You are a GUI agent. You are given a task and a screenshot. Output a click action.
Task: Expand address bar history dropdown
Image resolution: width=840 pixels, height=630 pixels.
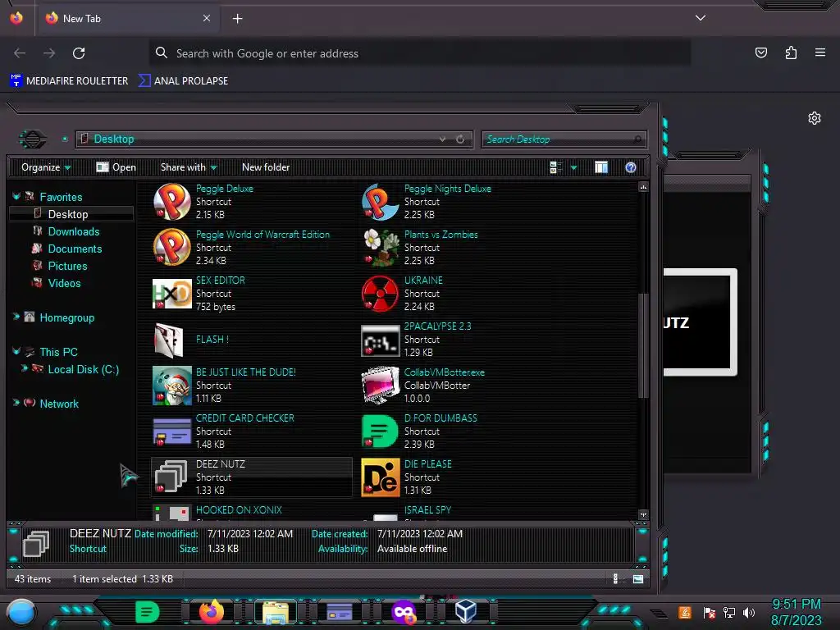click(x=442, y=139)
